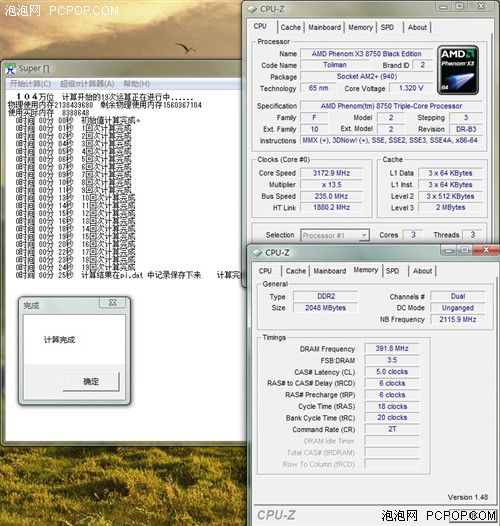Click the FSB:DRAM ratio value 3:5
This screenshot has width=500, height=526.
pyautogui.click(x=392, y=360)
